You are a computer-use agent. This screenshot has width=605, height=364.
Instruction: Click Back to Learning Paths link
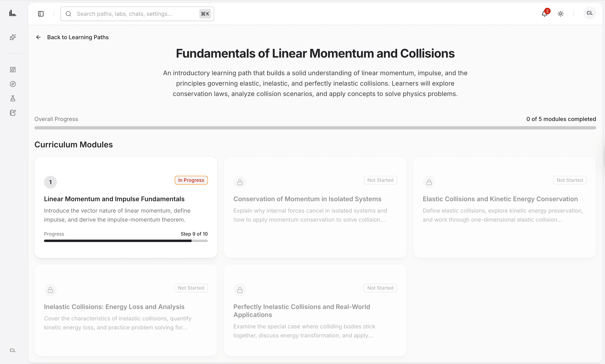pyautogui.click(x=78, y=37)
